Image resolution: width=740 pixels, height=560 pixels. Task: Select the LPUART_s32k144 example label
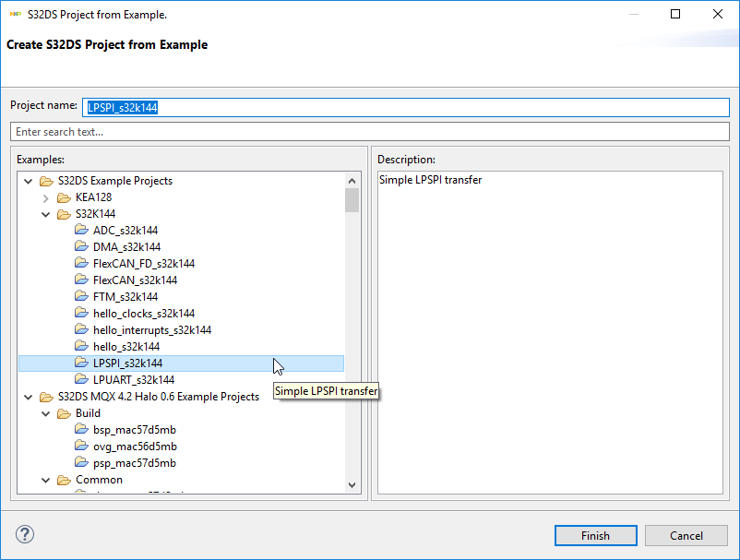coord(134,380)
